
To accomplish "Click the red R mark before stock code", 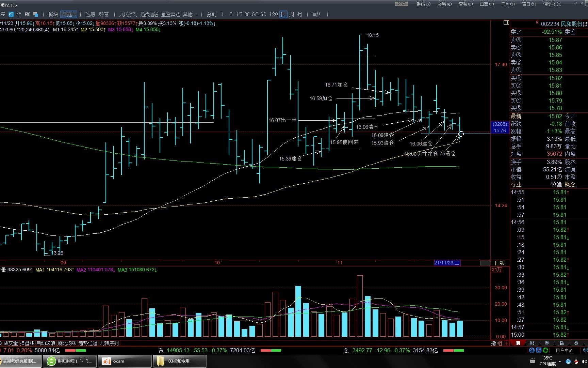I will point(537,22).
